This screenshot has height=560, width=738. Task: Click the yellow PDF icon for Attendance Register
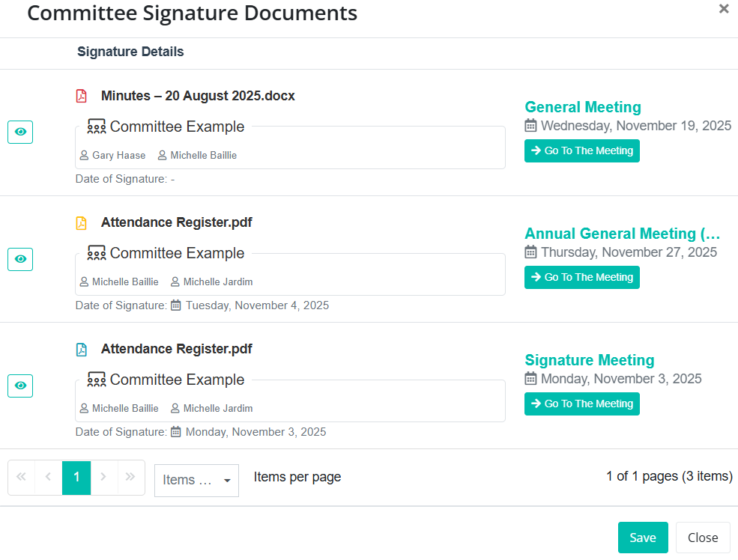coord(82,222)
